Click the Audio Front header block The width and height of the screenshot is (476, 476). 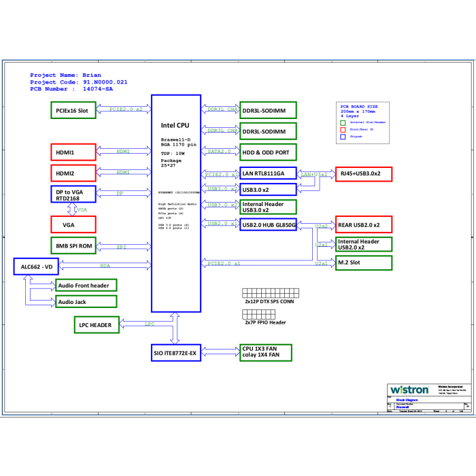[86, 286]
